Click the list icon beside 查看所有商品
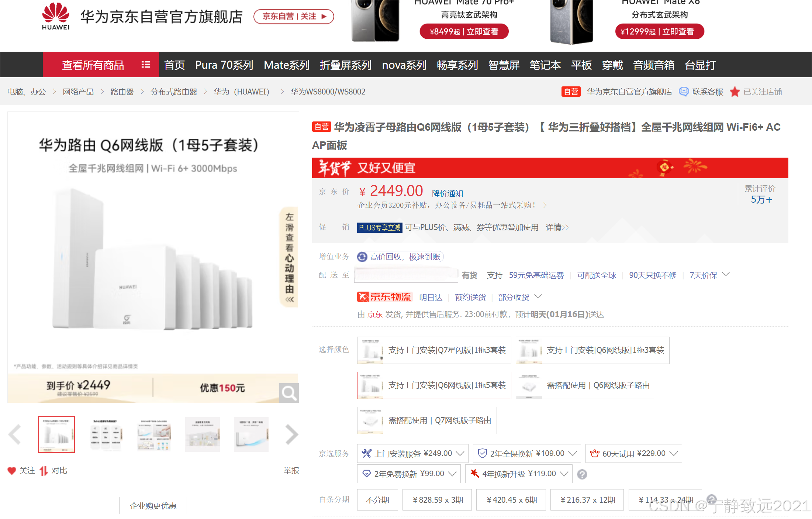 click(146, 65)
